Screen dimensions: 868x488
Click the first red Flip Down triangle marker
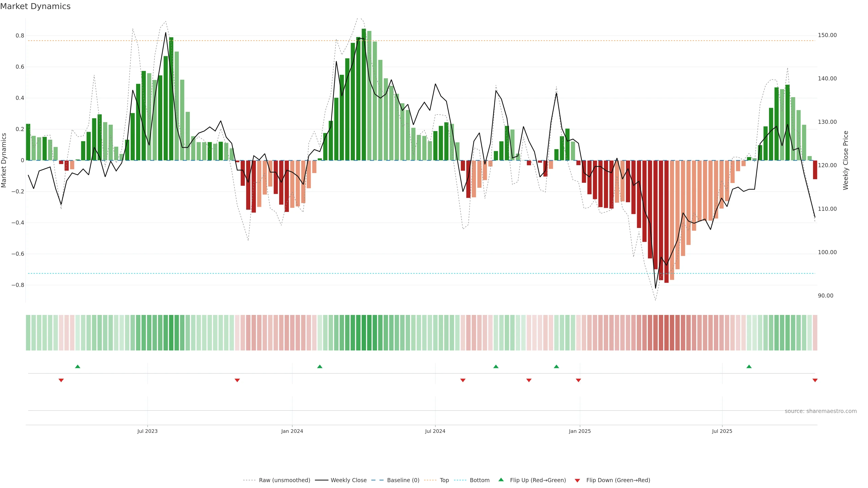pyautogui.click(x=61, y=380)
